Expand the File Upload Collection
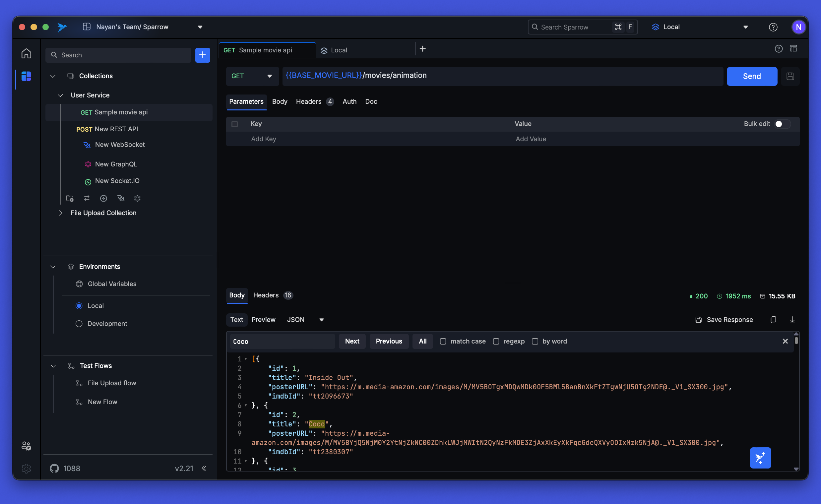Image resolution: width=821 pixels, height=504 pixels. 60,213
